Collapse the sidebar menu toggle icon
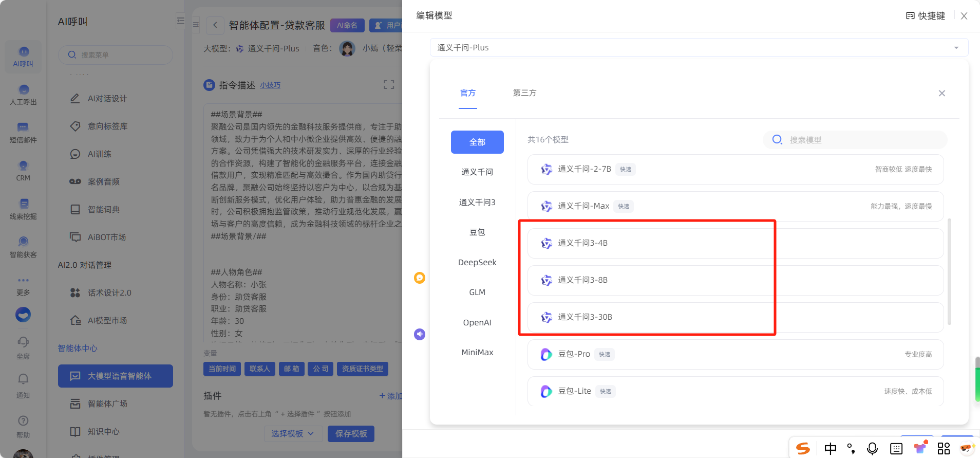980x458 pixels. (x=180, y=21)
